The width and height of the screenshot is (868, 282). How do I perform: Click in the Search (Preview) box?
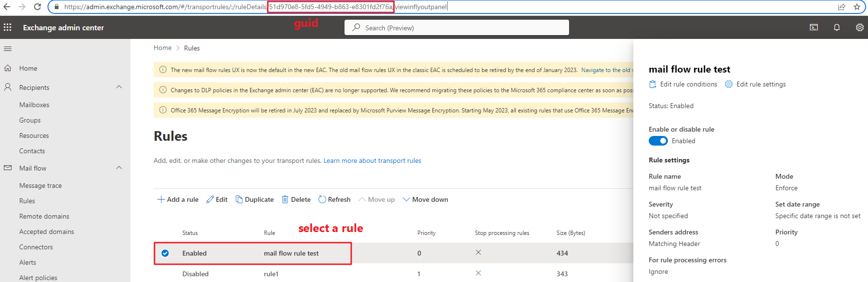[x=457, y=27]
